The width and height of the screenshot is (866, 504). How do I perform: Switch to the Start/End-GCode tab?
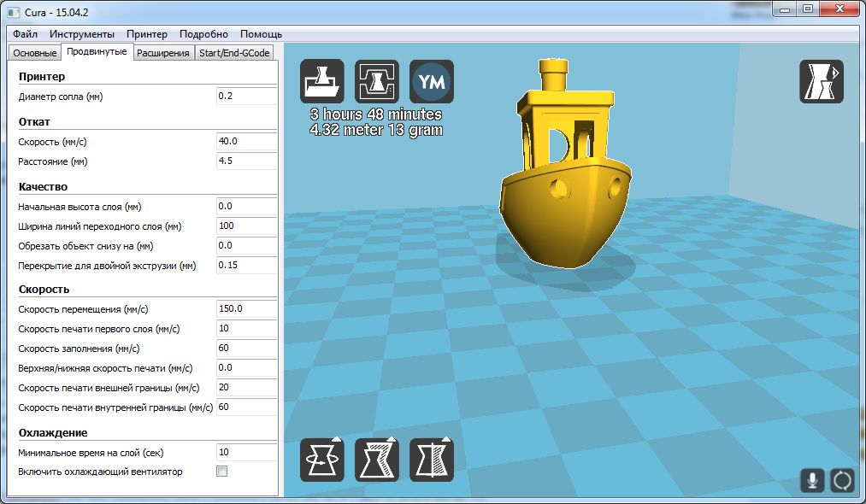click(233, 53)
